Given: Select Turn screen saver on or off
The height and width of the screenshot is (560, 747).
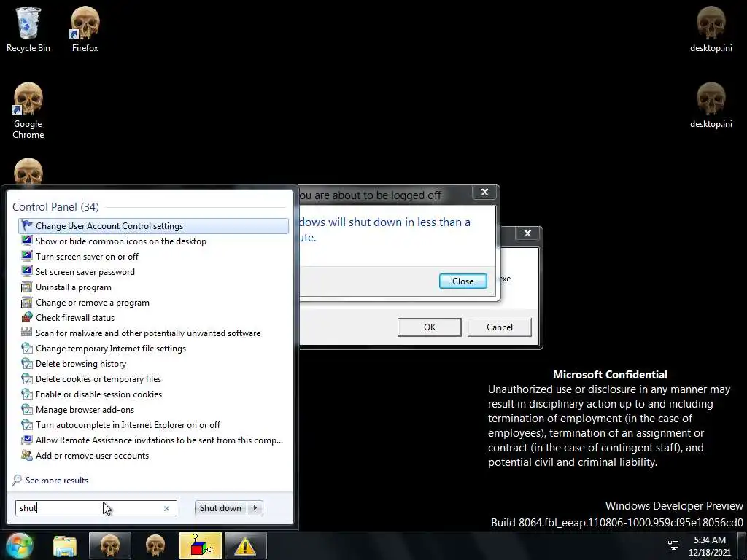Looking at the screenshot, I should [x=153, y=256].
